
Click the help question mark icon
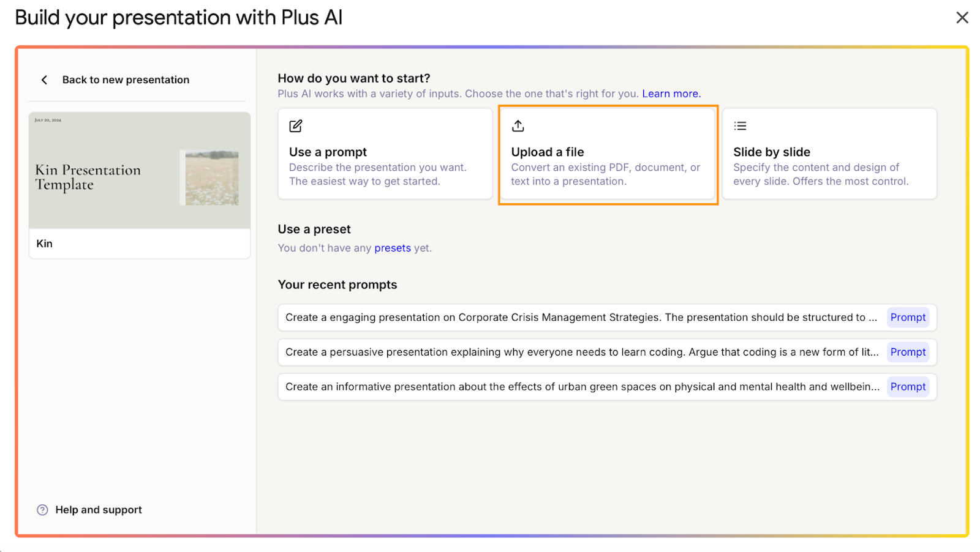tap(42, 510)
